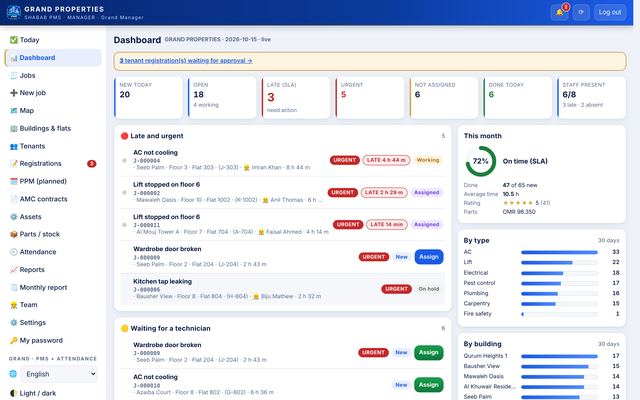Open the Not Assigned 6 card
The height and width of the screenshot is (400, 640).
444,98
